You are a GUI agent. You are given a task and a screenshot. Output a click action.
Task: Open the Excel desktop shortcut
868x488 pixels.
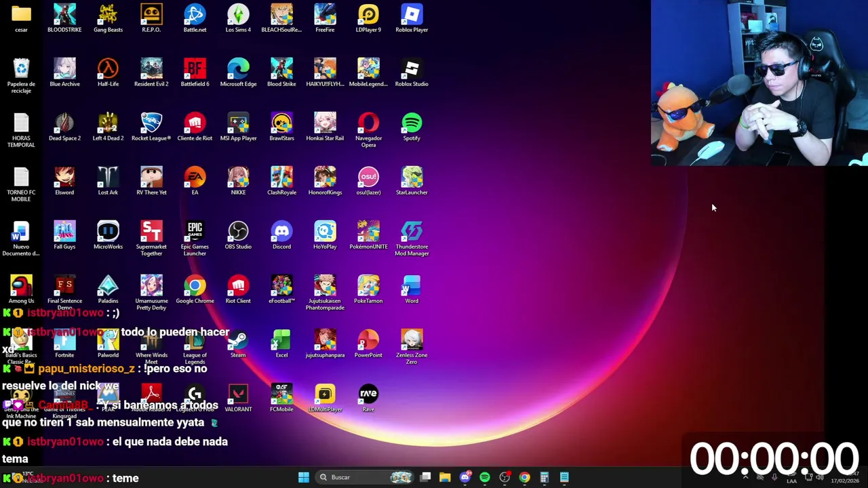pos(281,344)
